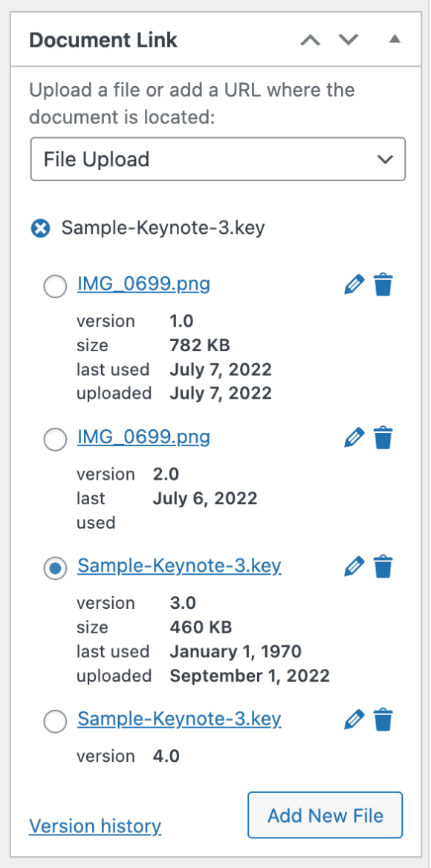Delete version 2.0 with the trash icon
431x868 pixels.
[x=383, y=437]
